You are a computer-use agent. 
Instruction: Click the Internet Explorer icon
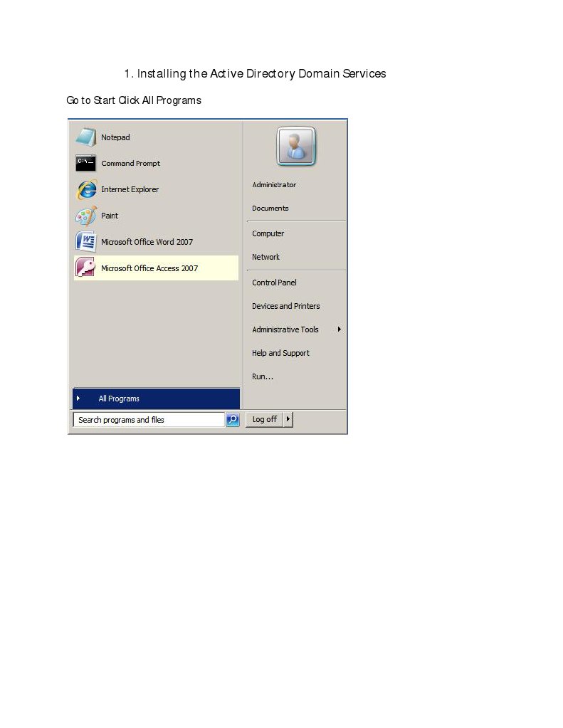pyautogui.click(x=86, y=189)
